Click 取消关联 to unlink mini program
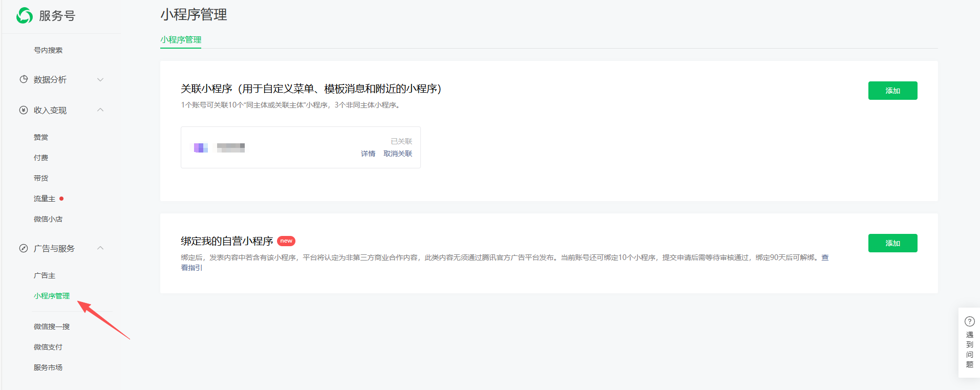Viewport: 980px width, 390px height. coord(398,154)
